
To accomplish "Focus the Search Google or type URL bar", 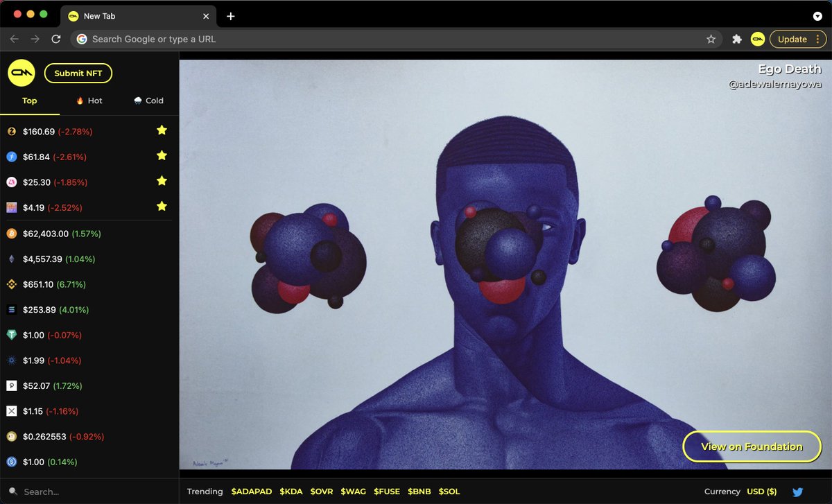I will pos(395,40).
